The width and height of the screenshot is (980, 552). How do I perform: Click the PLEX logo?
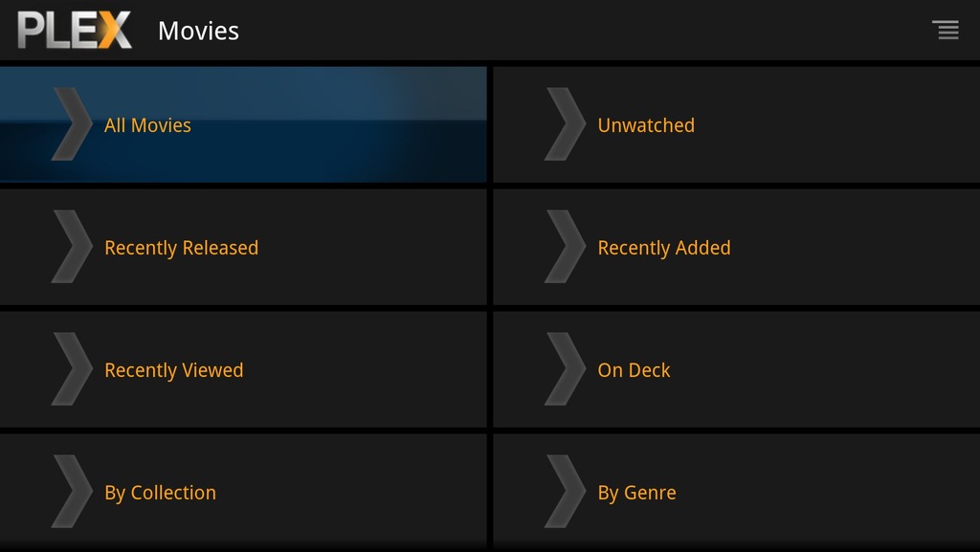pyautogui.click(x=75, y=30)
